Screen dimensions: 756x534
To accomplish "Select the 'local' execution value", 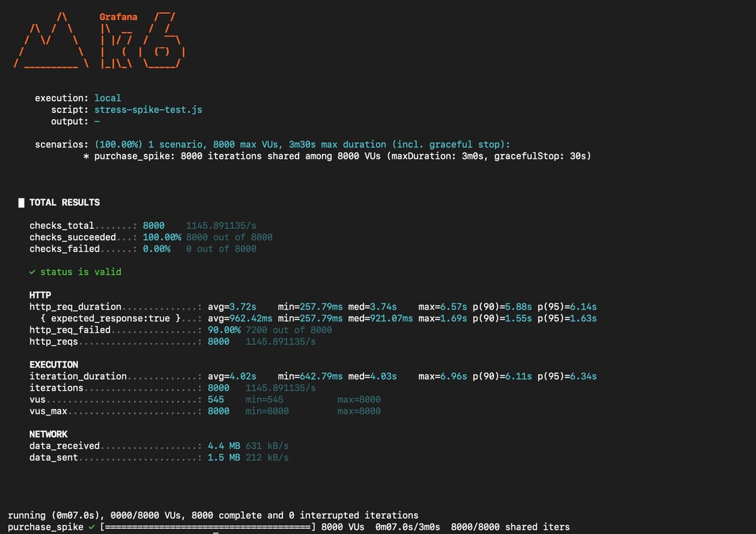I will (108, 98).
